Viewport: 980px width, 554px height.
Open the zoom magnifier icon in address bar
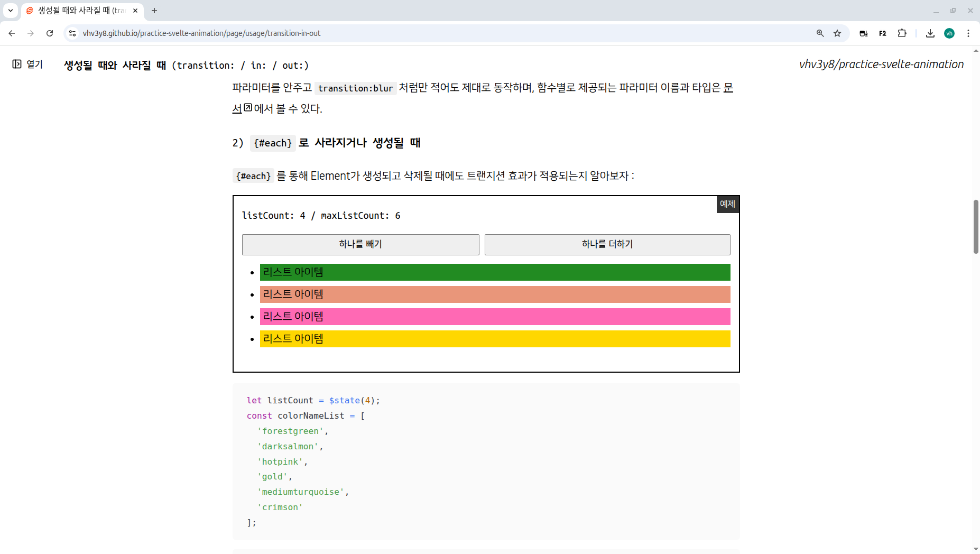coord(820,33)
